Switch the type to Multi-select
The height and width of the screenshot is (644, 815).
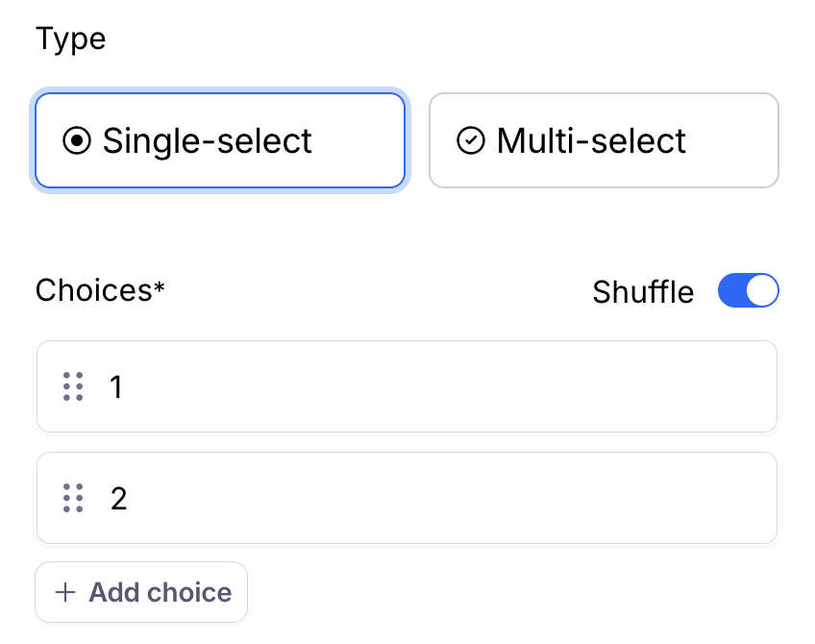(604, 140)
